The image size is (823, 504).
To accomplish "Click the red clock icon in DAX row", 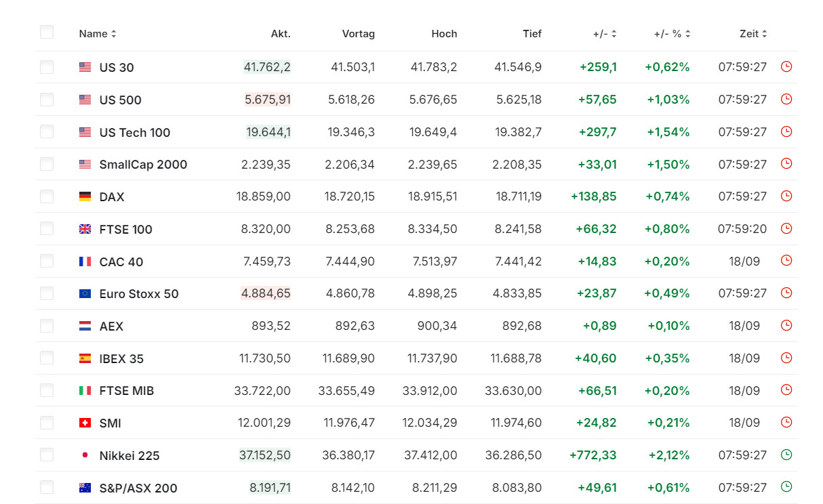I will (x=786, y=196).
